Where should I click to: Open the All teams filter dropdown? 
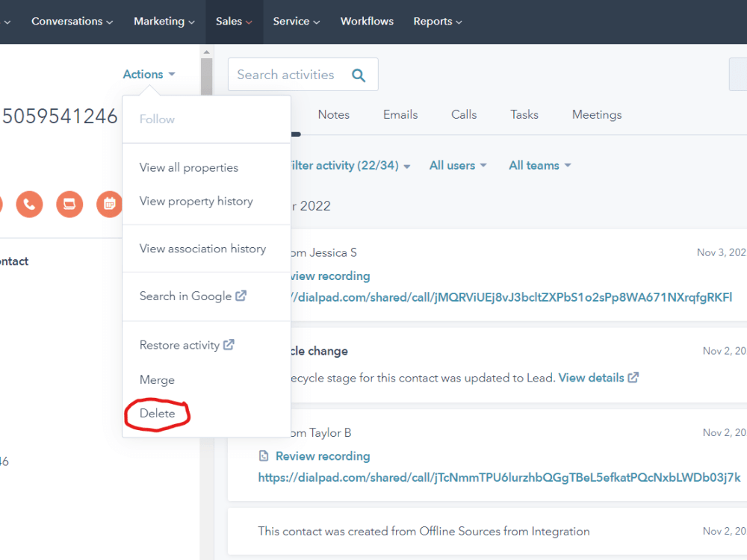[540, 165]
